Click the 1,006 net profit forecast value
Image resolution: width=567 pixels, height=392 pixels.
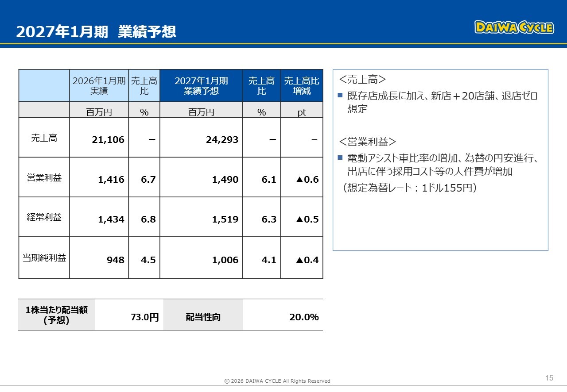[x=225, y=260]
